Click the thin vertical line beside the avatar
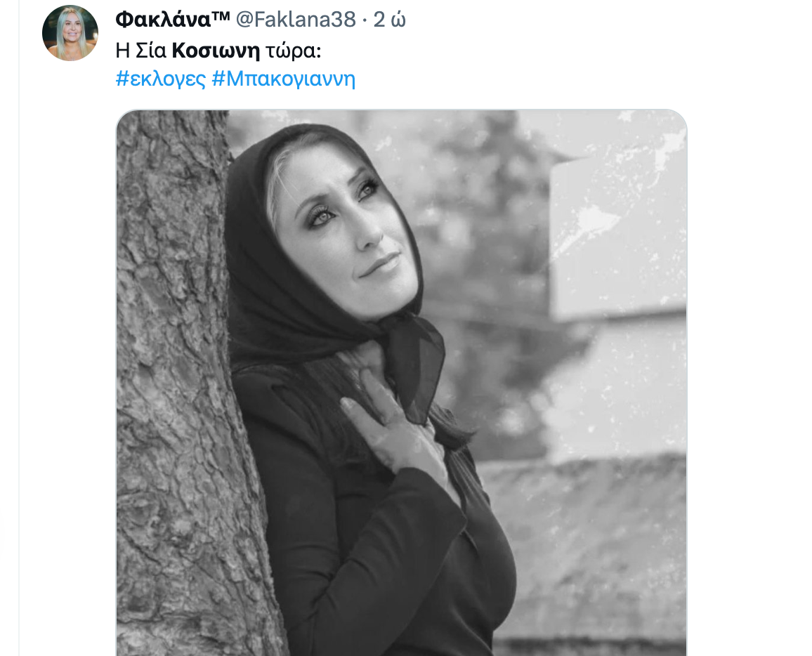This screenshot has width=812, height=656. coord(19,328)
